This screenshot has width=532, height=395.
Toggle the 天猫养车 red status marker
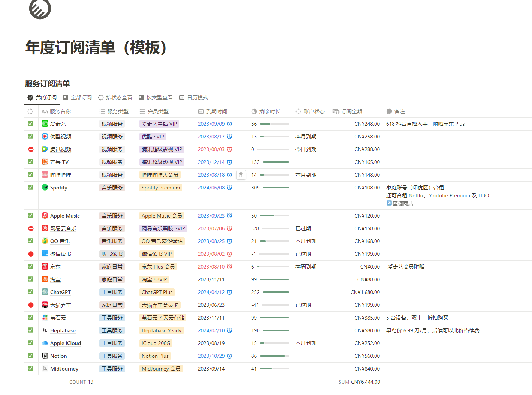click(31, 305)
